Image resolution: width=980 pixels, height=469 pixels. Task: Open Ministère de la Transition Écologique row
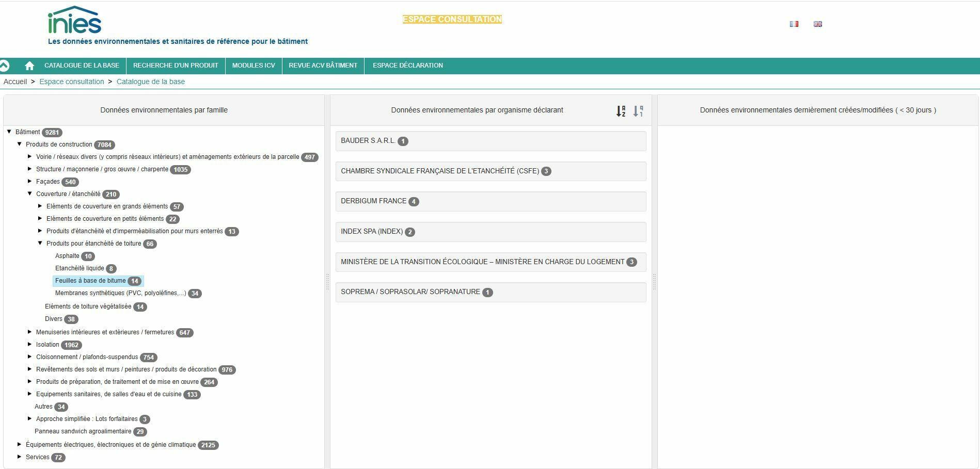pyautogui.click(x=491, y=262)
